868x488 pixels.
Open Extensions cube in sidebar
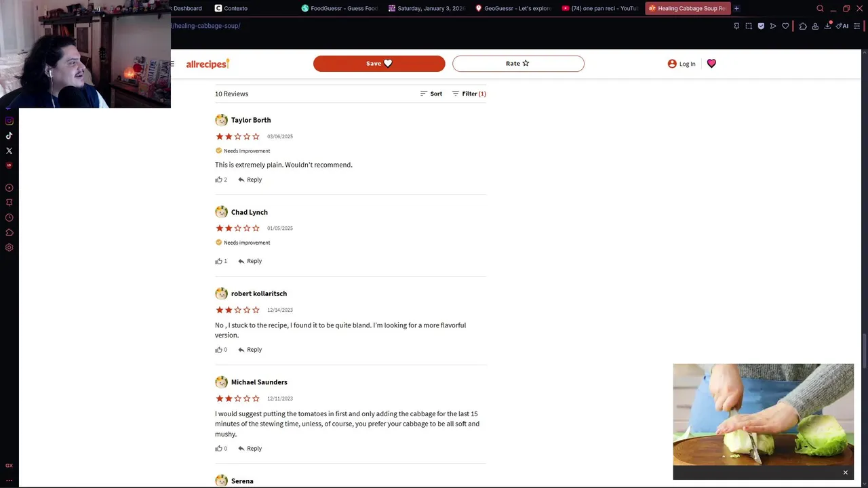9,232
